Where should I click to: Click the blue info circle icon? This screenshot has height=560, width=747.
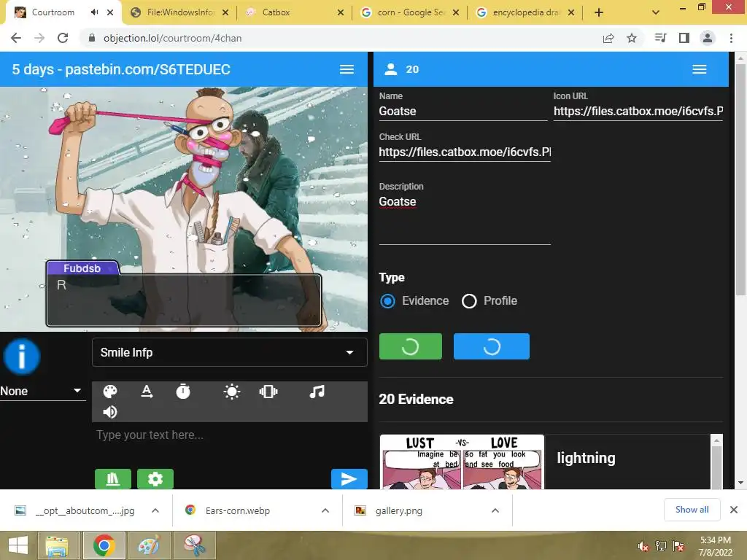(21, 356)
